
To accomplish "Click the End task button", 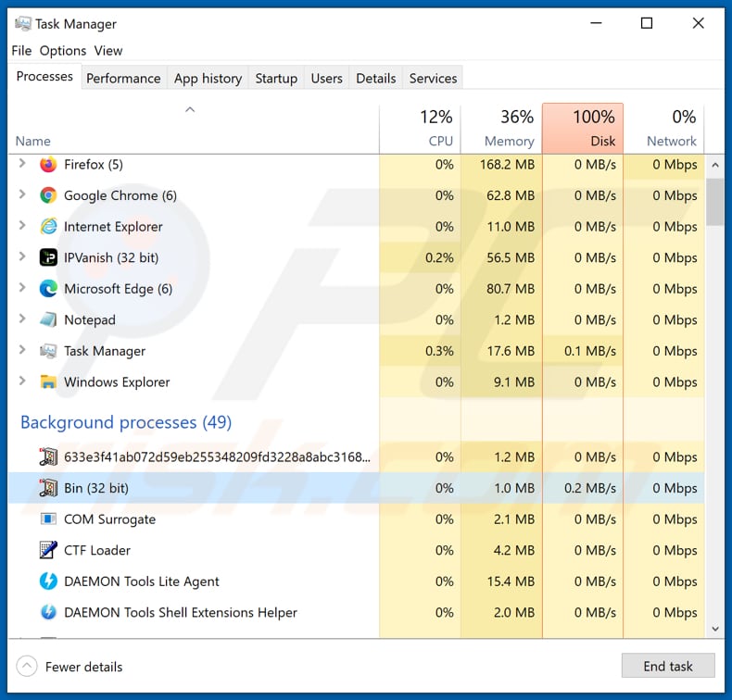I will click(x=668, y=666).
